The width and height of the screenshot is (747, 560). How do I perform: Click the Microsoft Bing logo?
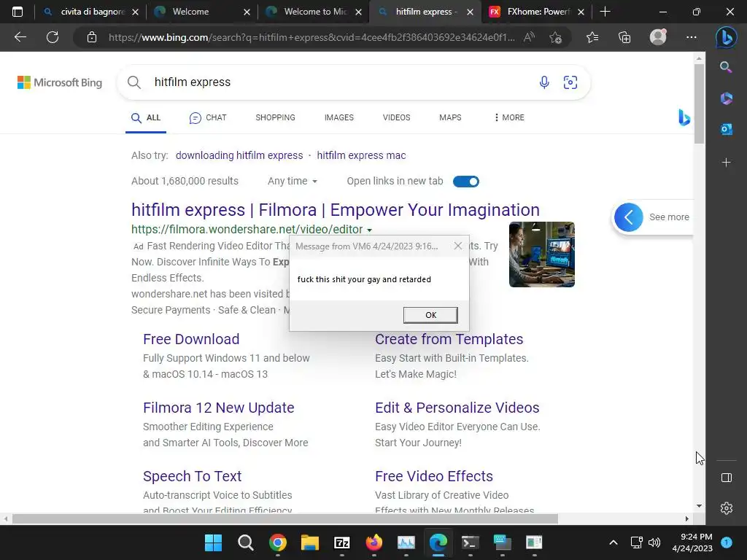point(60,83)
